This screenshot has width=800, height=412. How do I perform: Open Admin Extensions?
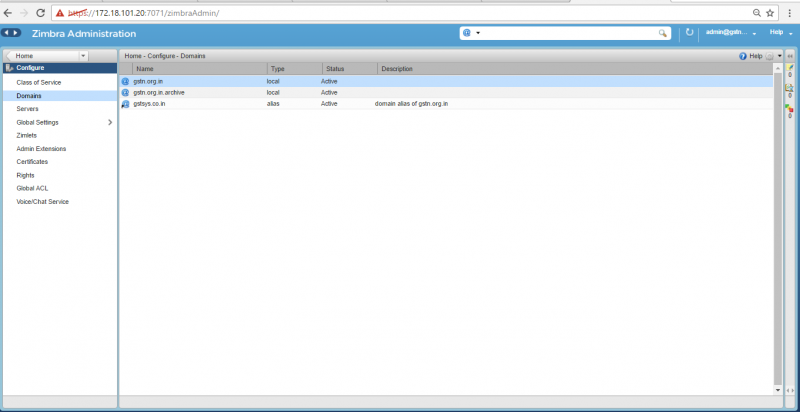coord(41,149)
